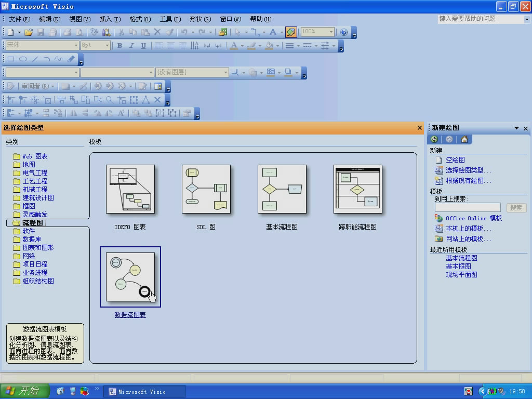Click the online template search field
The image size is (532, 399).
468,208
